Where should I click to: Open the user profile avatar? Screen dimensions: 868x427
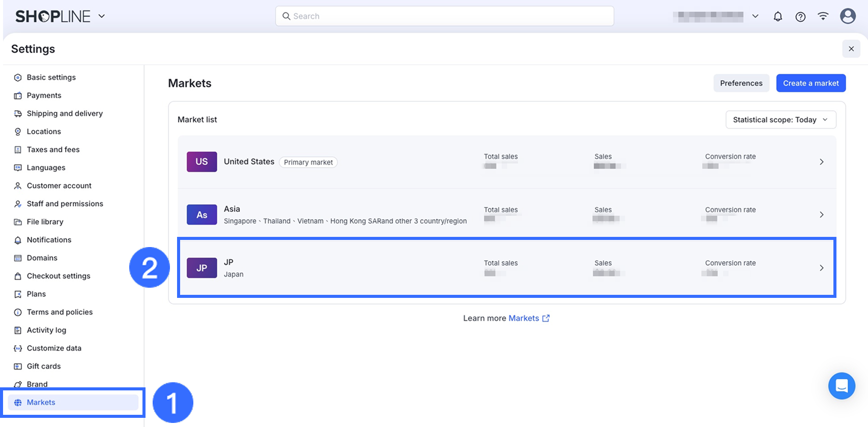point(848,16)
